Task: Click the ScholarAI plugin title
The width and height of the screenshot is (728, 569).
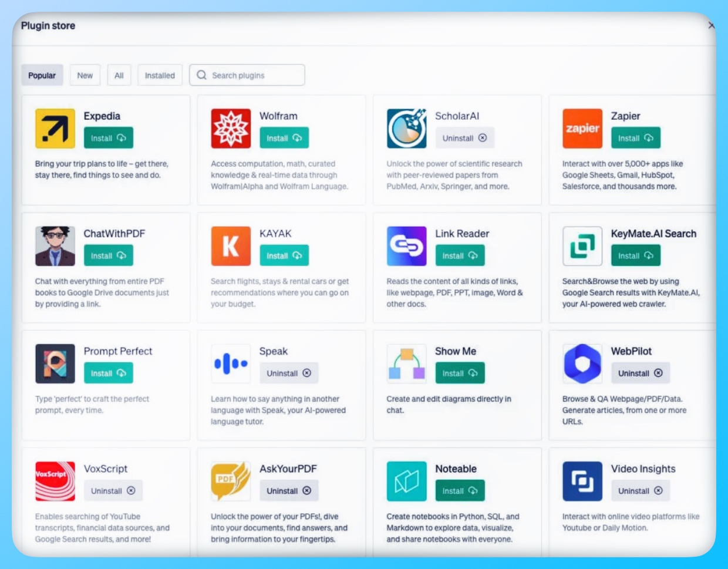Action: (457, 116)
